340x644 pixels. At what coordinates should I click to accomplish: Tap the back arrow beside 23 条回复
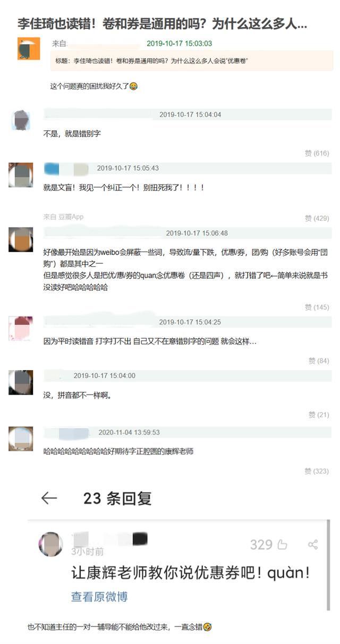click(49, 498)
